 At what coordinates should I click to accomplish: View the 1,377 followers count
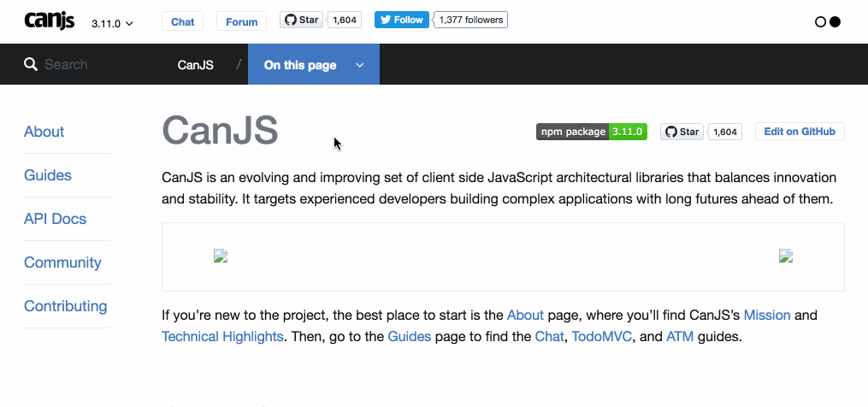coord(470,20)
